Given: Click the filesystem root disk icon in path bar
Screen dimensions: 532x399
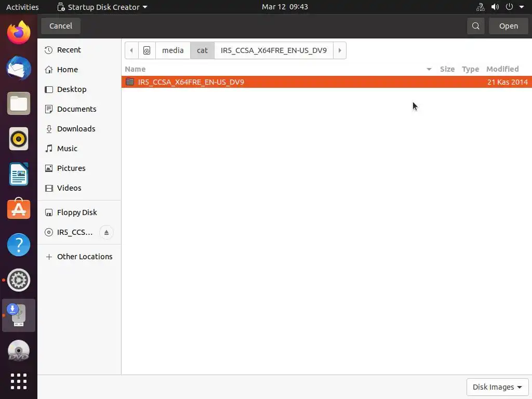Looking at the screenshot, I should 147,50.
